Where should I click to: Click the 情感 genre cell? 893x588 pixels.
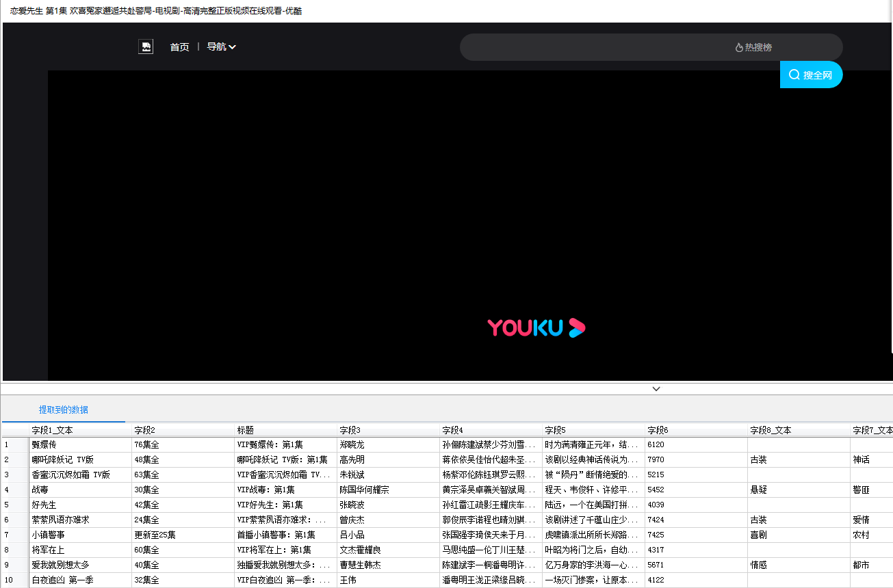[799, 565]
